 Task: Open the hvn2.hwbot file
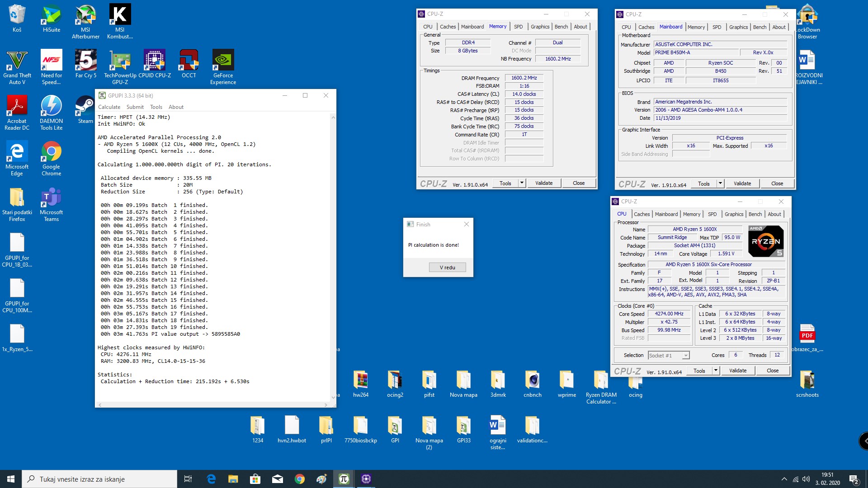click(x=292, y=429)
